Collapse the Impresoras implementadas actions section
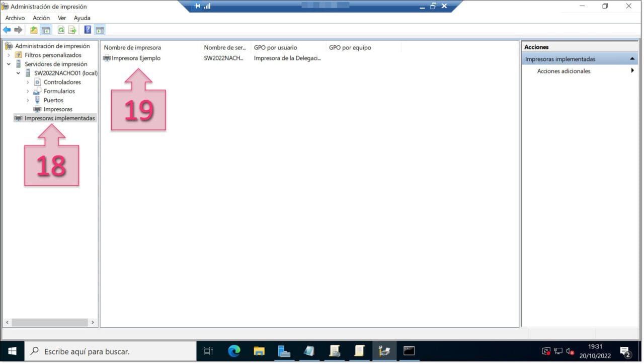 632,59
